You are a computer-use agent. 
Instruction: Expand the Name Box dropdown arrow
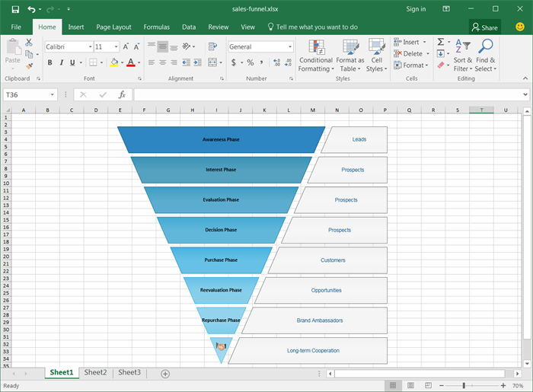click(53, 95)
